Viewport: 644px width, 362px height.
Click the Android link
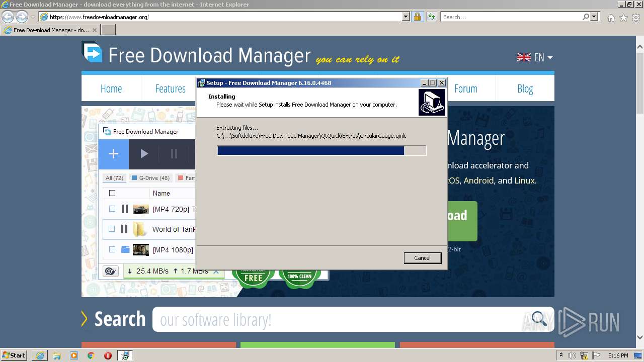(x=478, y=180)
